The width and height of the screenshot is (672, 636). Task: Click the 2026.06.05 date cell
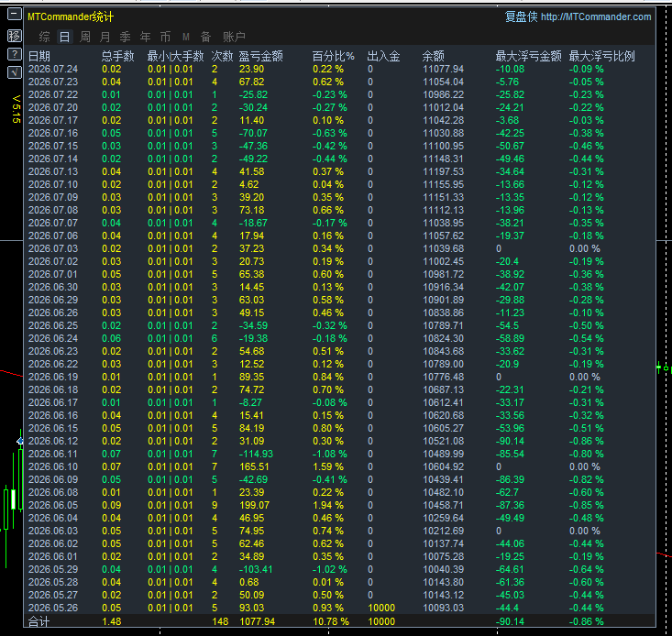(53, 505)
